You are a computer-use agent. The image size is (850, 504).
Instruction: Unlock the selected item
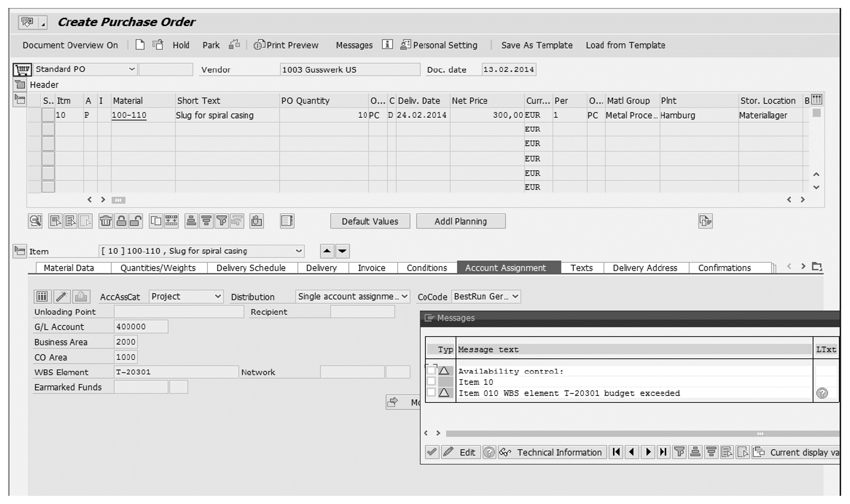click(134, 221)
